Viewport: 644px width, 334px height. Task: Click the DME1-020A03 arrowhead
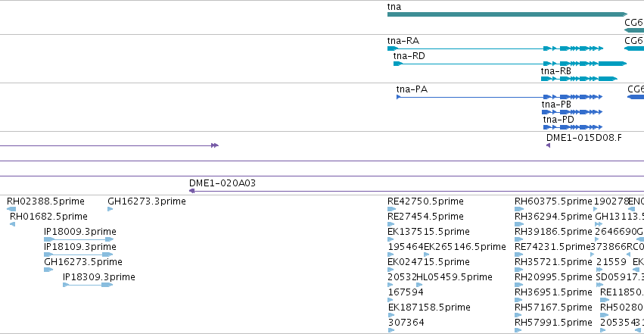(191, 191)
